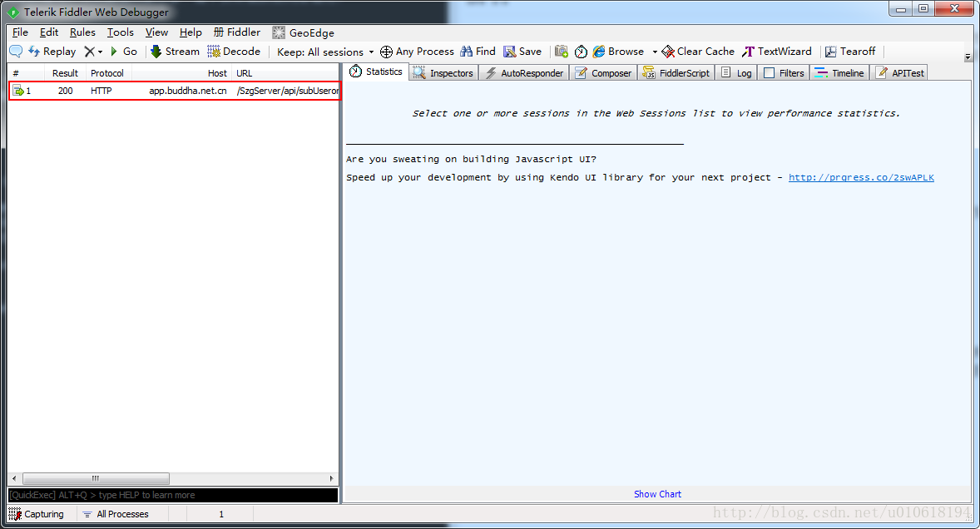Image resolution: width=980 pixels, height=529 pixels.
Task: Switch to the Timeline tab
Action: click(x=839, y=73)
